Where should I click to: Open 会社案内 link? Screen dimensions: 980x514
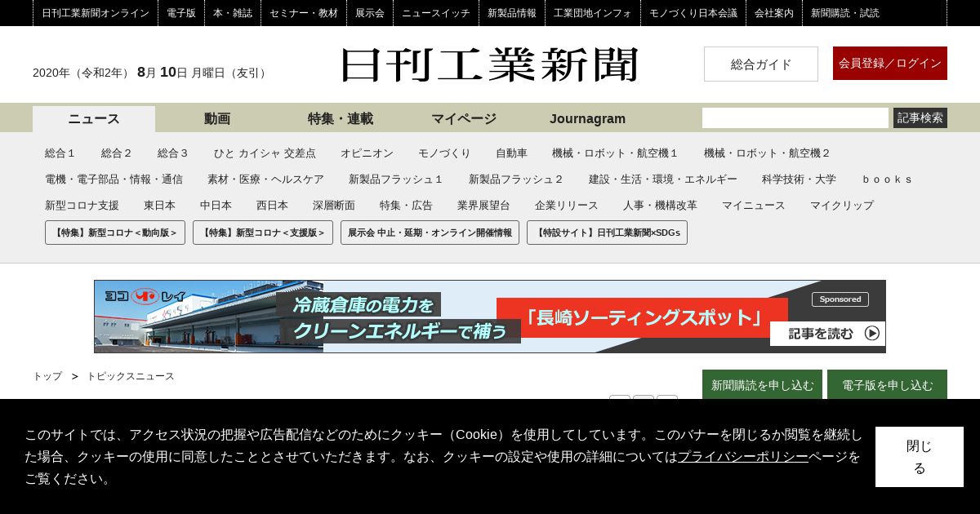774,13
